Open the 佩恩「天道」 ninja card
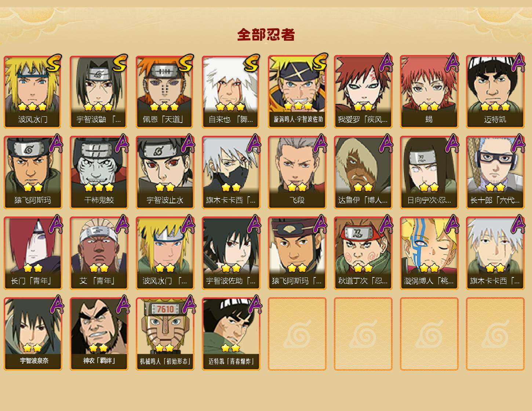Viewport: 532px width, 411px height. 165,92
